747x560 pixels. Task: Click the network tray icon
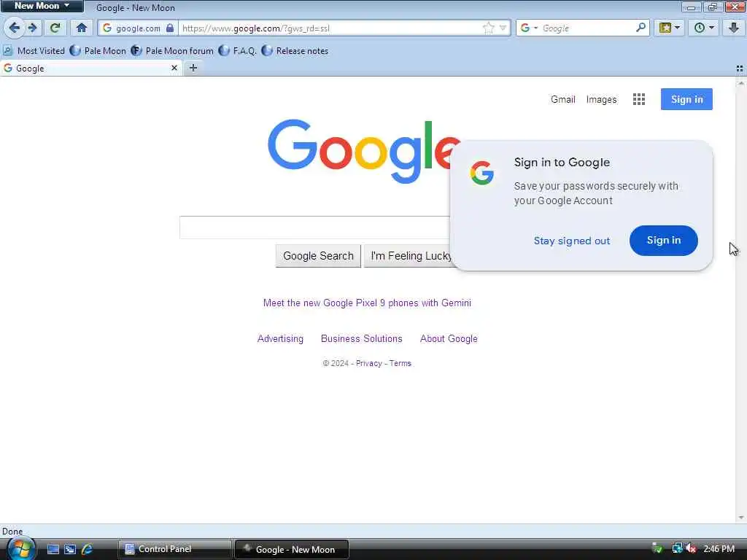pos(676,548)
